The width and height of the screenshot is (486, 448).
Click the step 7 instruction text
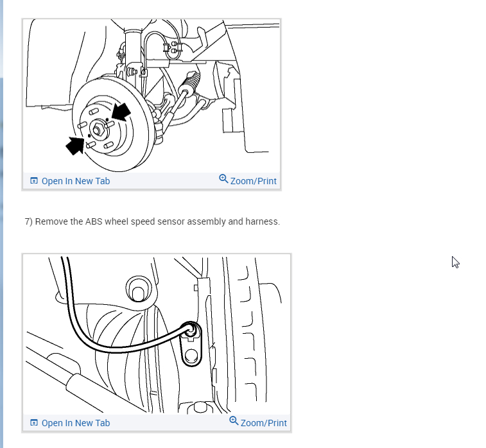point(152,221)
